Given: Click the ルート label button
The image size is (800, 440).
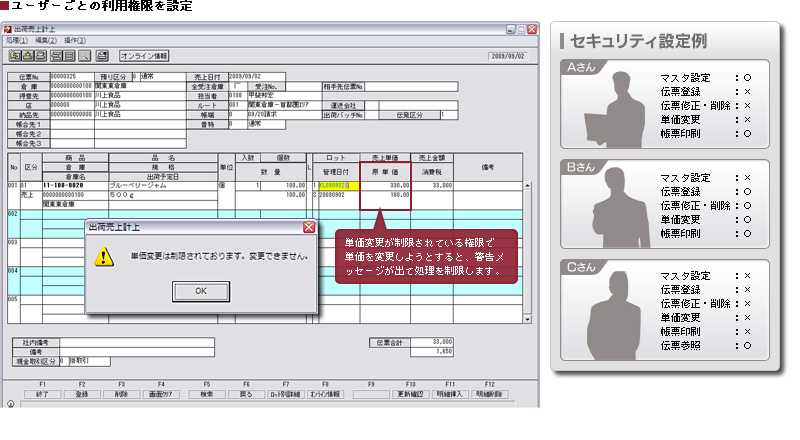Looking at the screenshot, I should point(208,106).
